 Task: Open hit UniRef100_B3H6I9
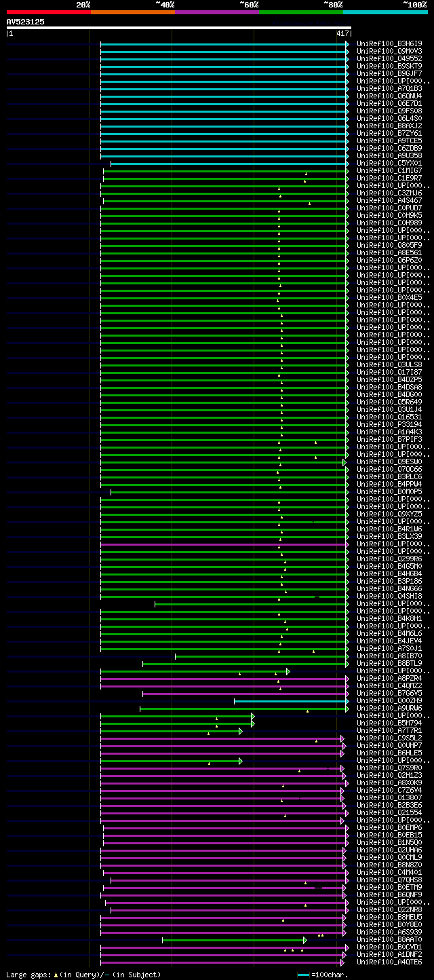[x=389, y=43]
